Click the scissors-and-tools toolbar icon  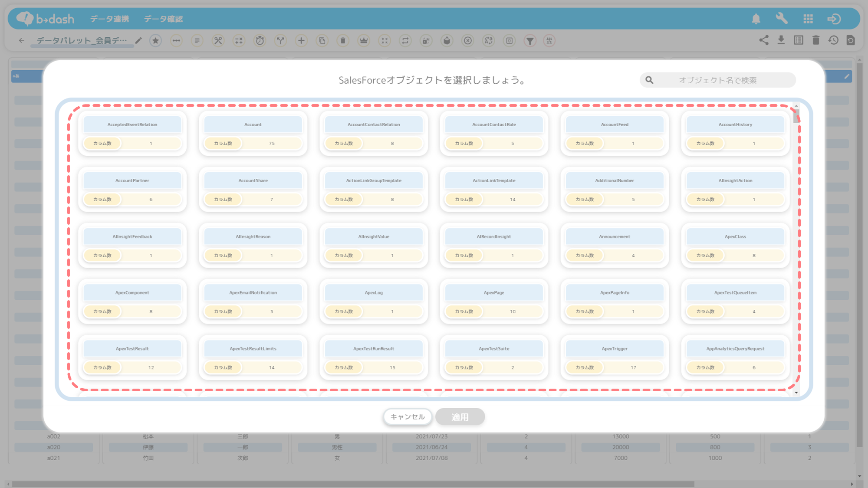click(x=218, y=40)
